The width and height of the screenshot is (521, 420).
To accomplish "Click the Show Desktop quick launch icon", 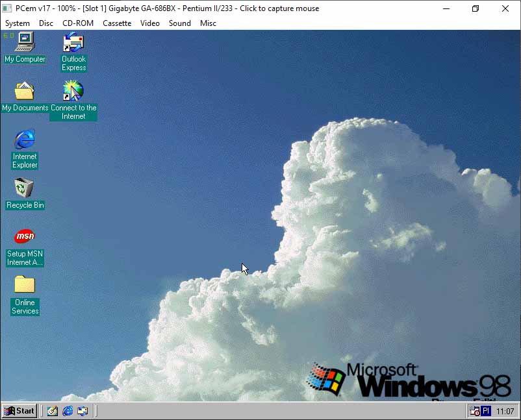I will 52,411.
